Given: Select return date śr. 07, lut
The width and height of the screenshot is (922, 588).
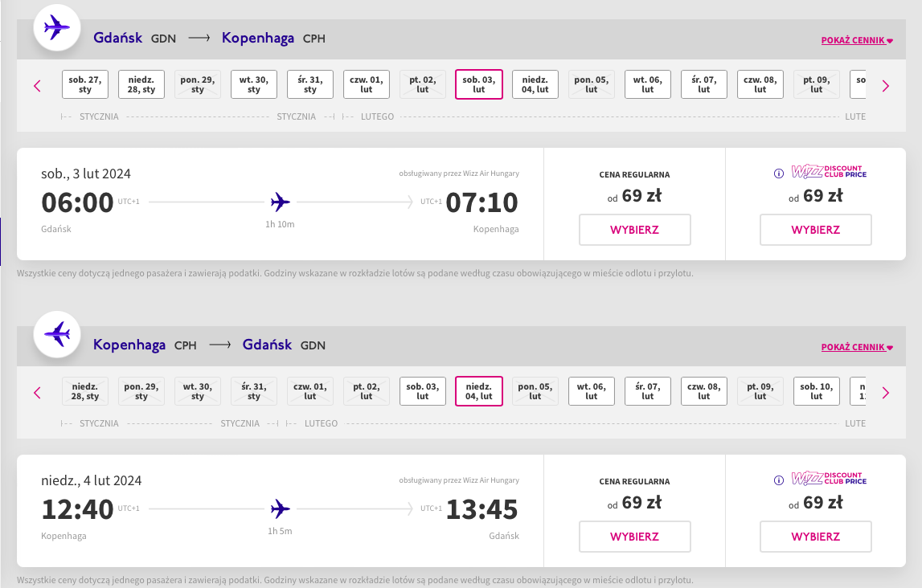Looking at the screenshot, I should pyautogui.click(x=647, y=391).
